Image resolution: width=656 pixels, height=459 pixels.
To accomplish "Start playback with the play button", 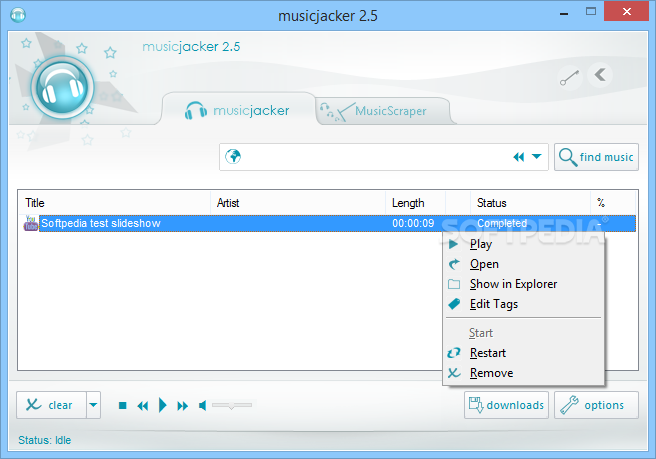I will click(163, 405).
